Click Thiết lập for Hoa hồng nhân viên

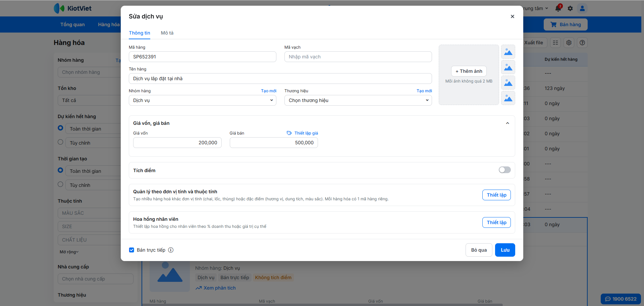[x=496, y=222]
